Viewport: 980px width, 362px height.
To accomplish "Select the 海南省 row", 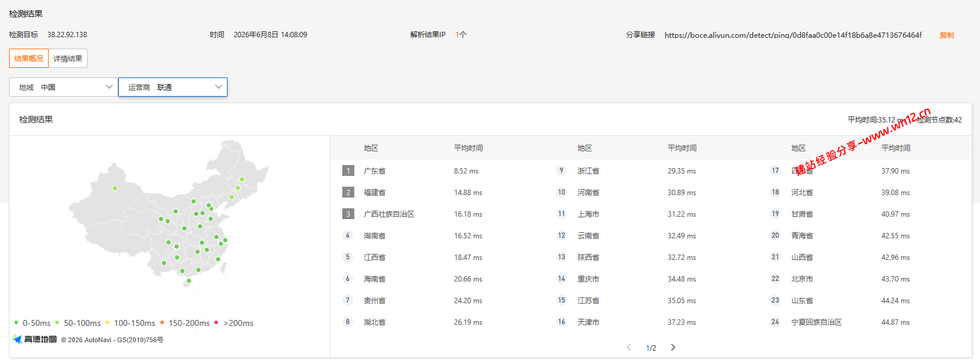I will pos(438,279).
